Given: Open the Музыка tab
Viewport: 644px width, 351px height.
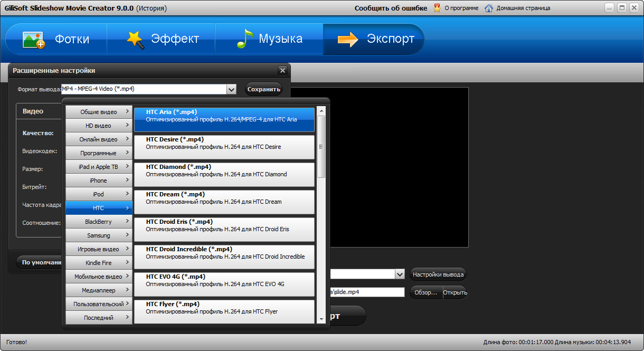Looking at the screenshot, I should [269, 39].
